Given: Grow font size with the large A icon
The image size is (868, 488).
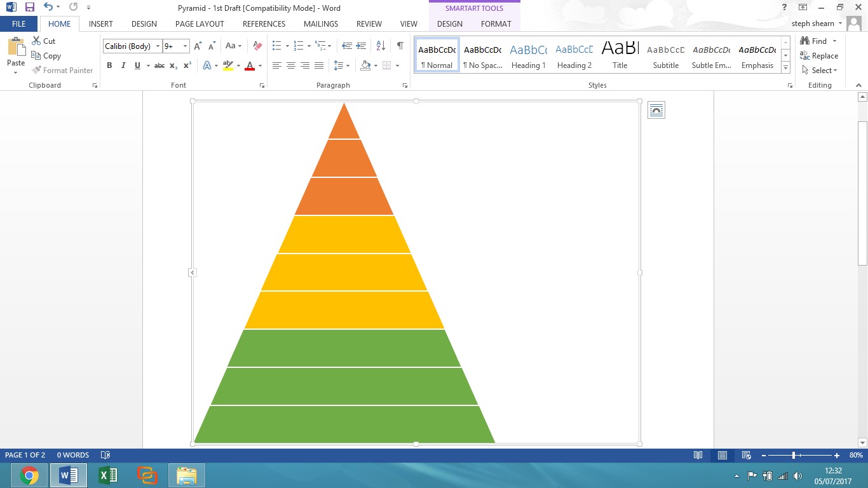Looking at the screenshot, I should coord(198,46).
